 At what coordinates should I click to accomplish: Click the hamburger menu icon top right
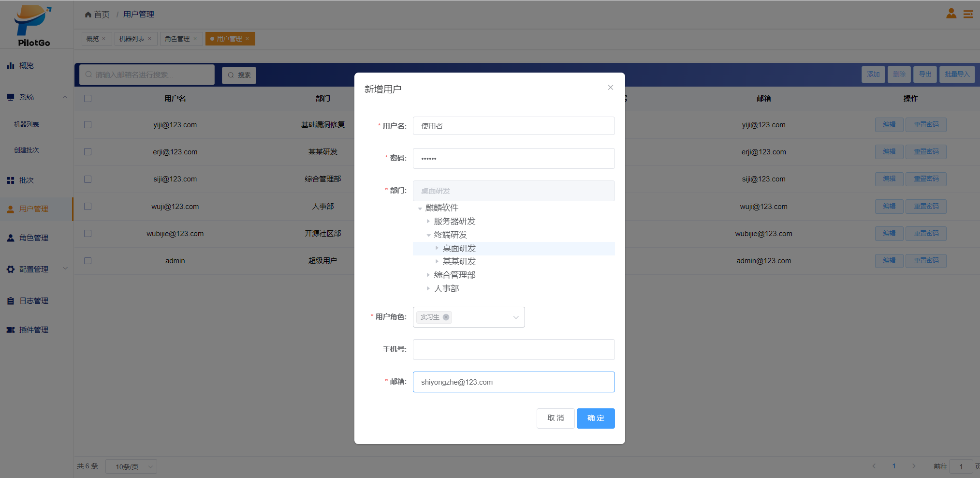click(x=968, y=14)
